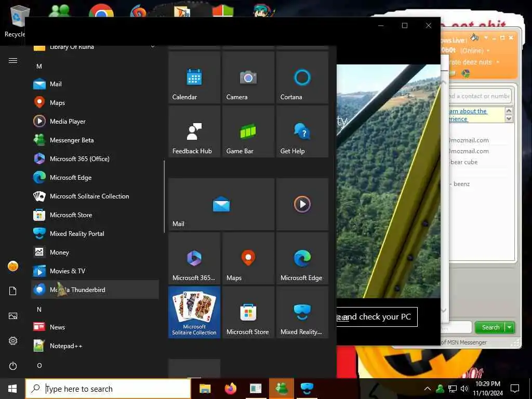Open the Get Help tile
The height and width of the screenshot is (399, 532).
[302, 131]
